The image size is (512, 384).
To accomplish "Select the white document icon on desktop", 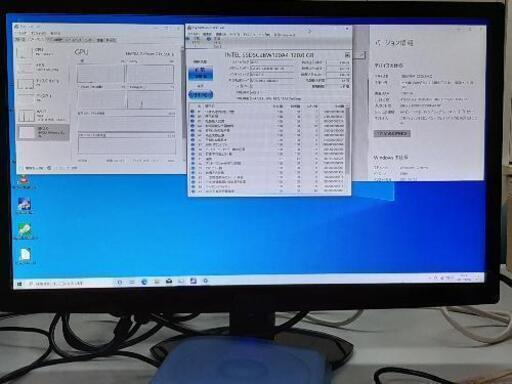I will 25,256.
